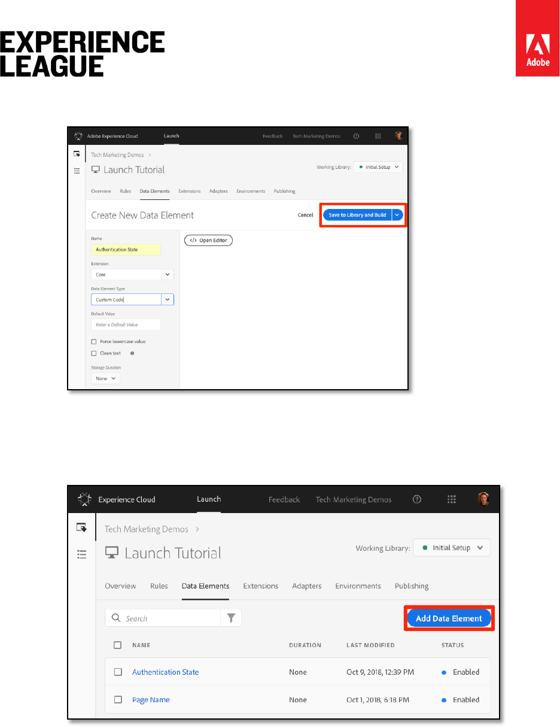Open Working Library Initial Setup dropdown in lower screenshot

click(x=452, y=548)
